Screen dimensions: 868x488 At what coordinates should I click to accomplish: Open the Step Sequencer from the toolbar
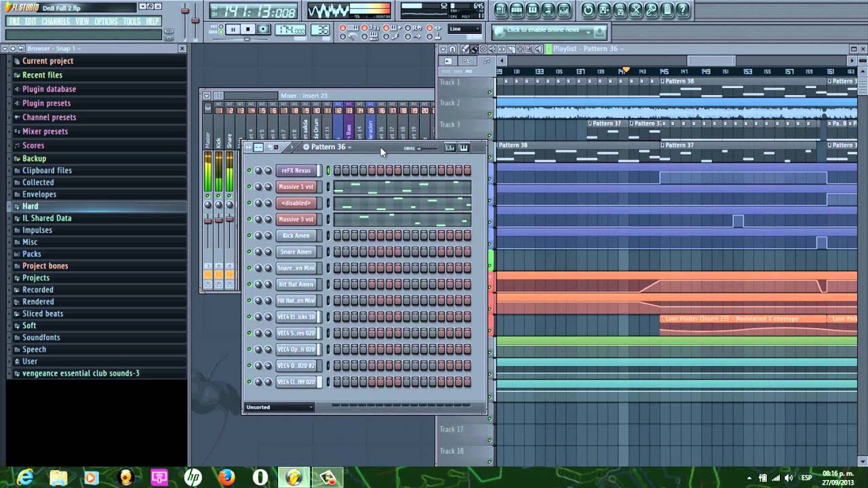pos(516,10)
